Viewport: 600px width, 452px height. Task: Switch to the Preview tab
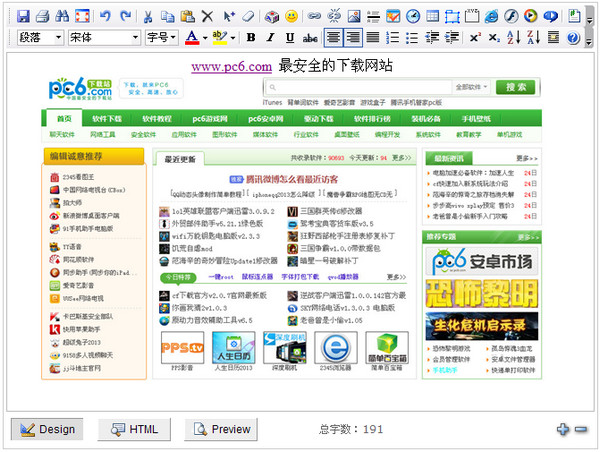(x=221, y=429)
